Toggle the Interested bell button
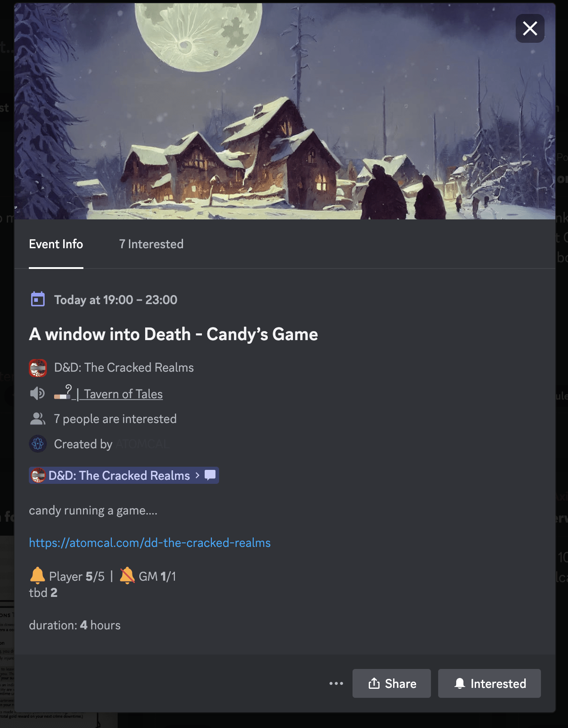The height and width of the screenshot is (728, 568). (x=490, y=683)
